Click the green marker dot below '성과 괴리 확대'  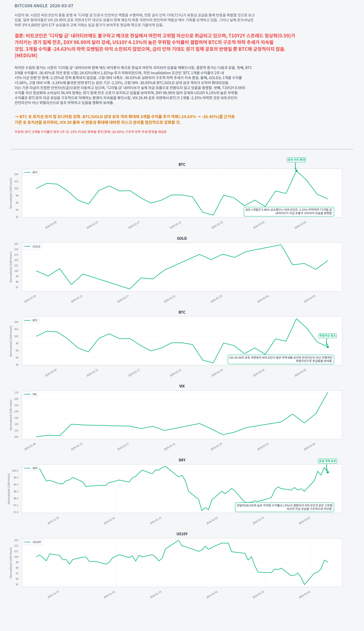tap(296, 171)
